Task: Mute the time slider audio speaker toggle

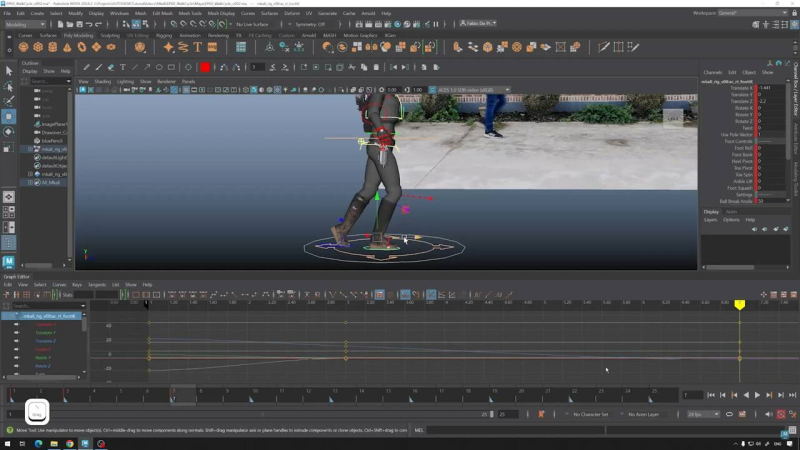Action: click(x=768, y=414)
